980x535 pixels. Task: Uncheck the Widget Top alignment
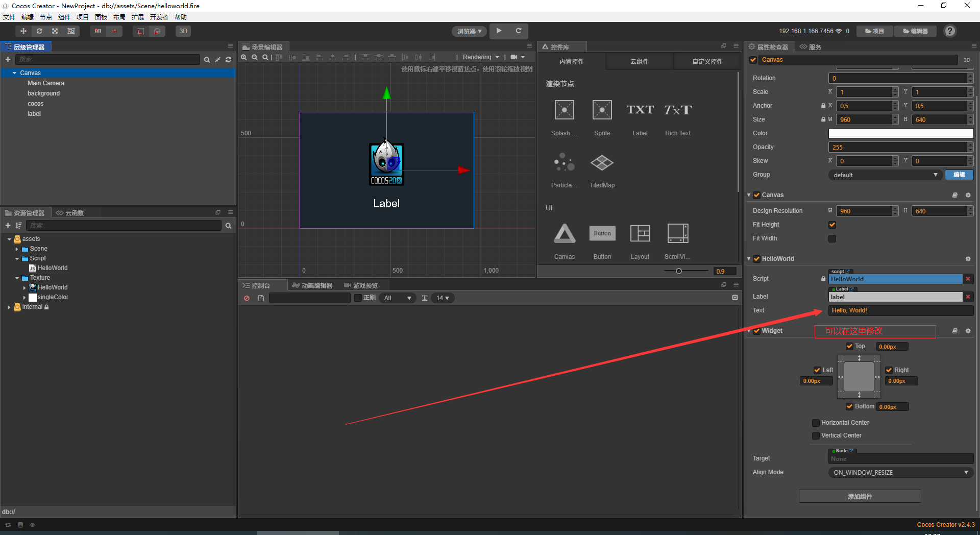point(849,346)
